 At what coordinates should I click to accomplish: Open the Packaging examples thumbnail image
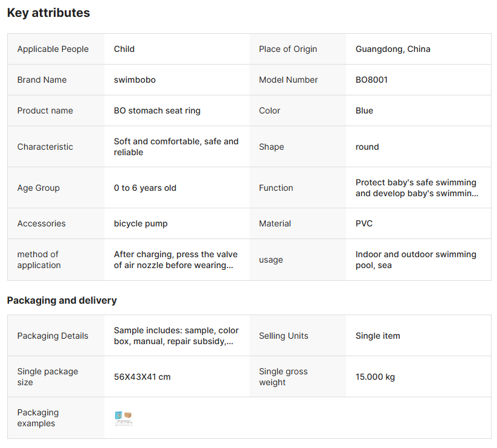click(x=123, y=418)
